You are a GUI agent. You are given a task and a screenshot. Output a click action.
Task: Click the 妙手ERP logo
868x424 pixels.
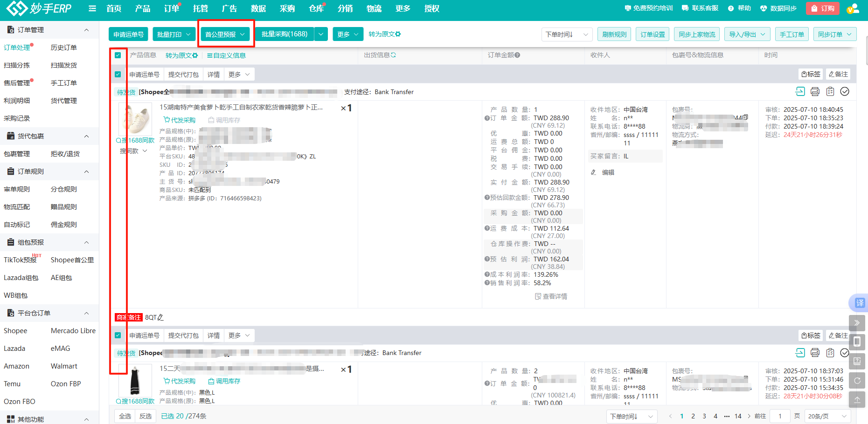point(39,8)
